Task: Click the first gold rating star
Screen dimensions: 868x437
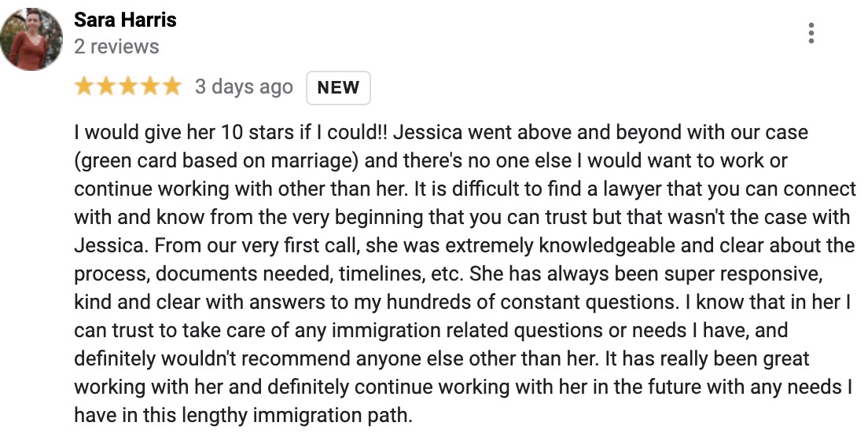Action: [x=84, y=86]
